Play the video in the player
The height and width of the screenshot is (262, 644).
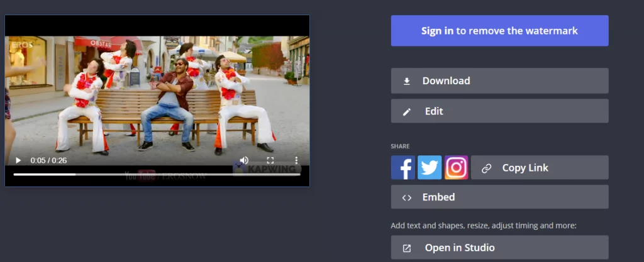point(18,160)
